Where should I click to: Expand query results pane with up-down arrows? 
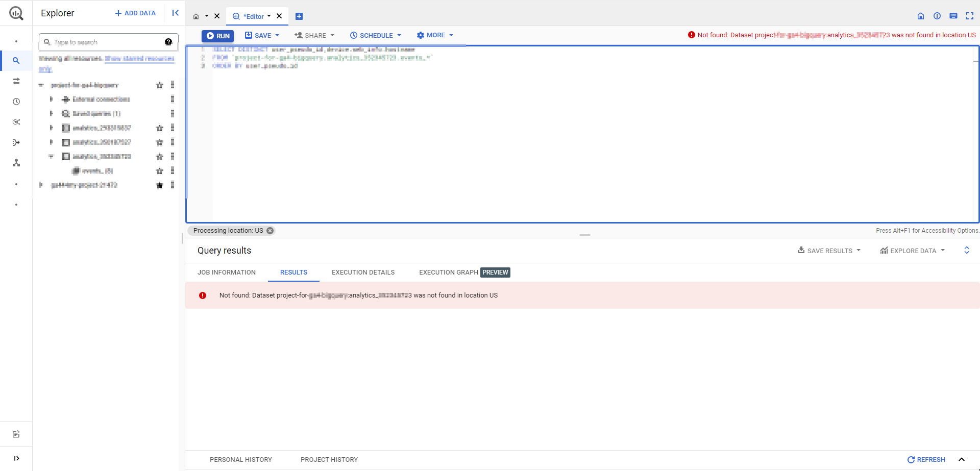point(967,250)
